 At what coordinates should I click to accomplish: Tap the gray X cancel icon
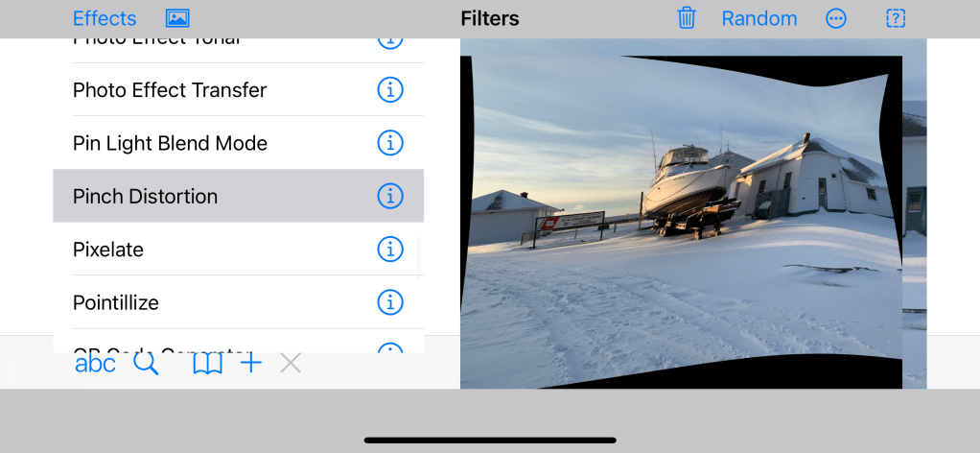tap(291, 363)
